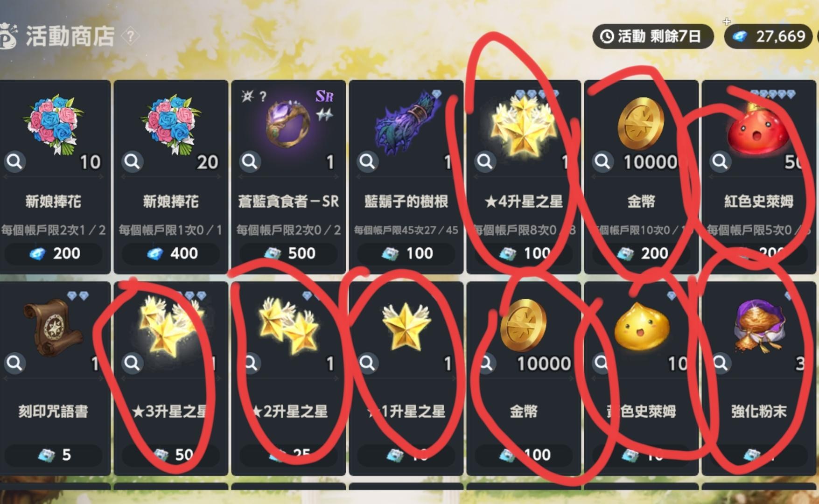Purchase 新娘捧花 bundle priced 400
This screenshot has height=504, width=819.
tap(171, 253)
